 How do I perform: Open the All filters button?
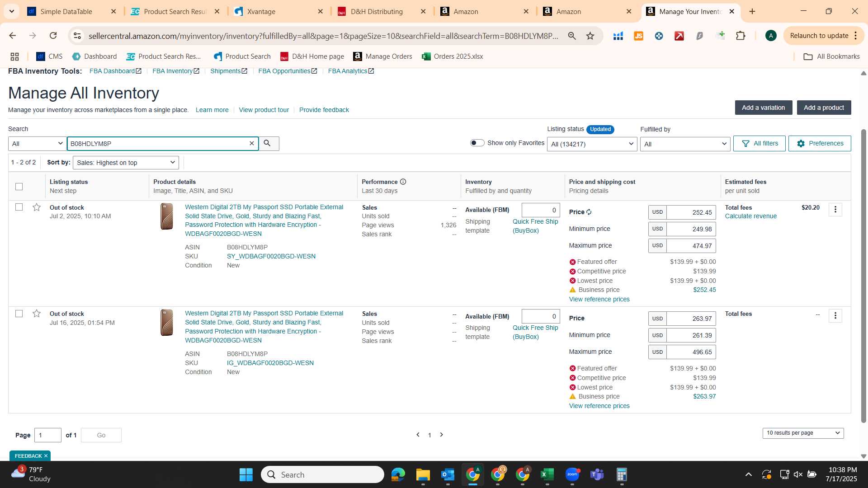[x=759, y=143]
